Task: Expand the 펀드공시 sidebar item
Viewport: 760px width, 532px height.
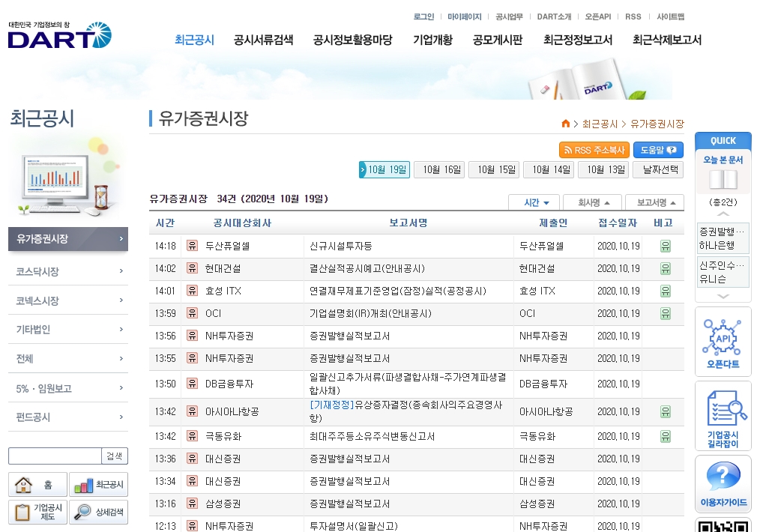Action: tap(68, 417)
